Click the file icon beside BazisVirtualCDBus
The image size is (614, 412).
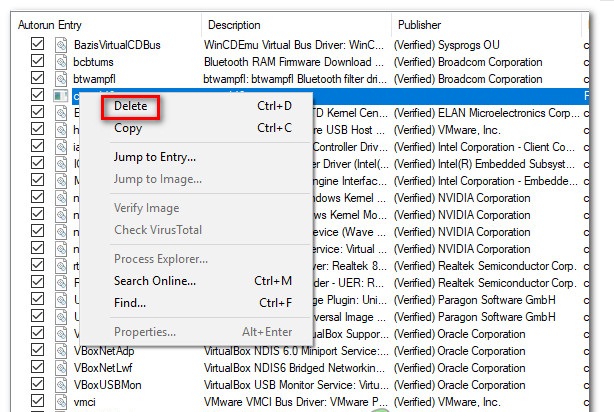[x=61, y=45]
